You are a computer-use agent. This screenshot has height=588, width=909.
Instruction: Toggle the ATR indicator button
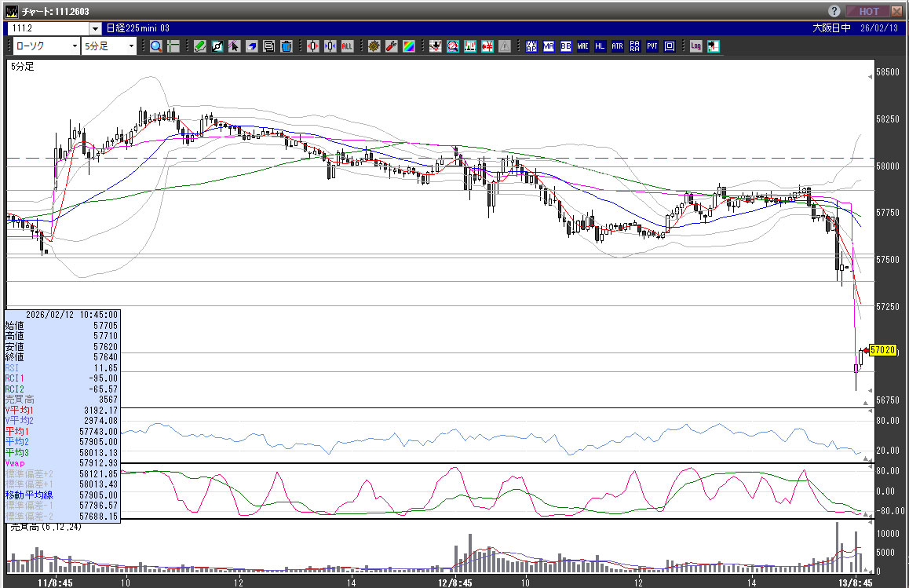pos(618,46)
